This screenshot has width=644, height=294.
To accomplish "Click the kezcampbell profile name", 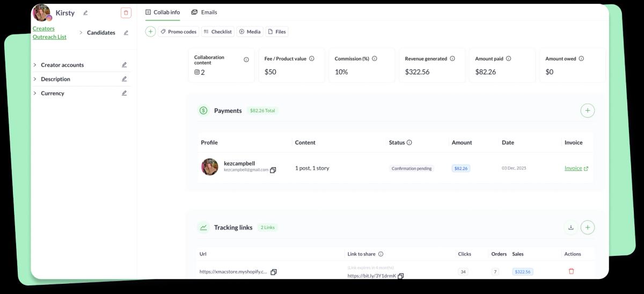I will (239, 163).
